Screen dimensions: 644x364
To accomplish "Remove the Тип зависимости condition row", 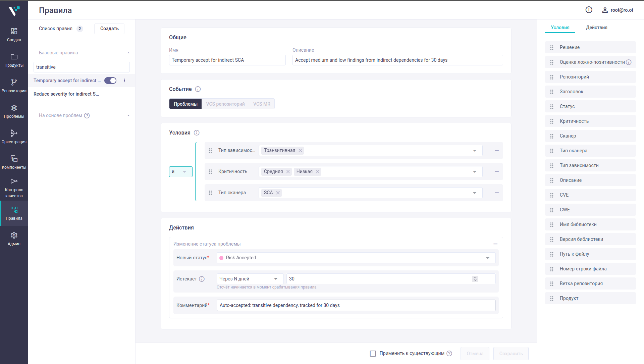I will coord(497,150).
